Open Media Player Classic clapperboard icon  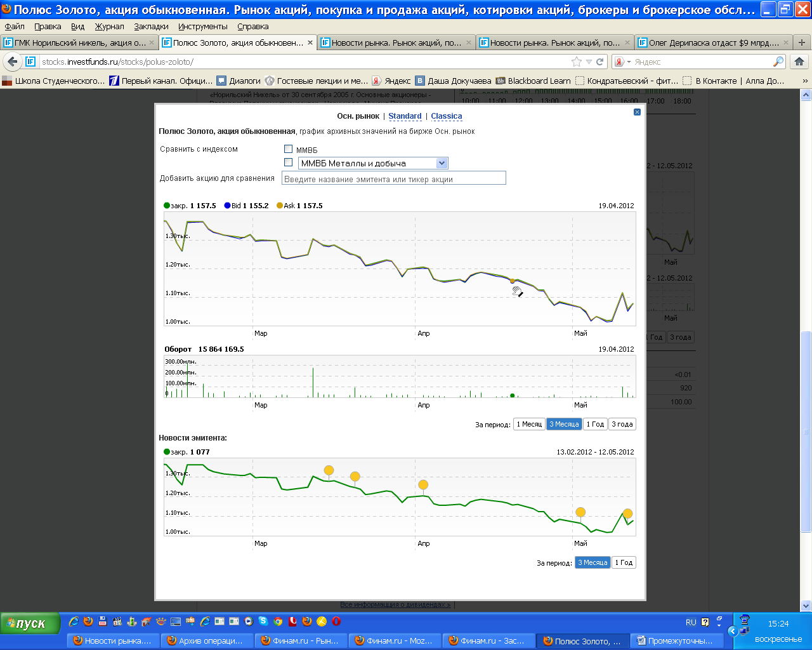coord(117,621)
